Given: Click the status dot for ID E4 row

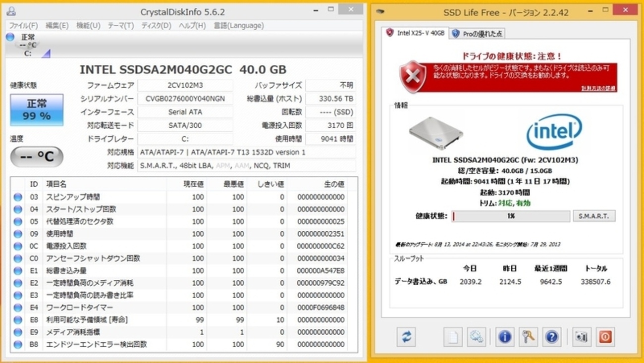Looking at the screenshot, I should (18, 308).
